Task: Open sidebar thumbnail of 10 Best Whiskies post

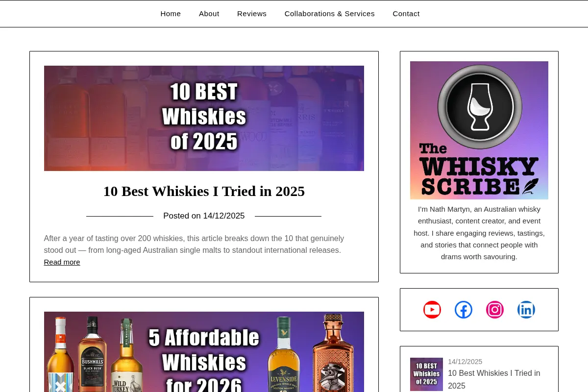Action: 426,374
